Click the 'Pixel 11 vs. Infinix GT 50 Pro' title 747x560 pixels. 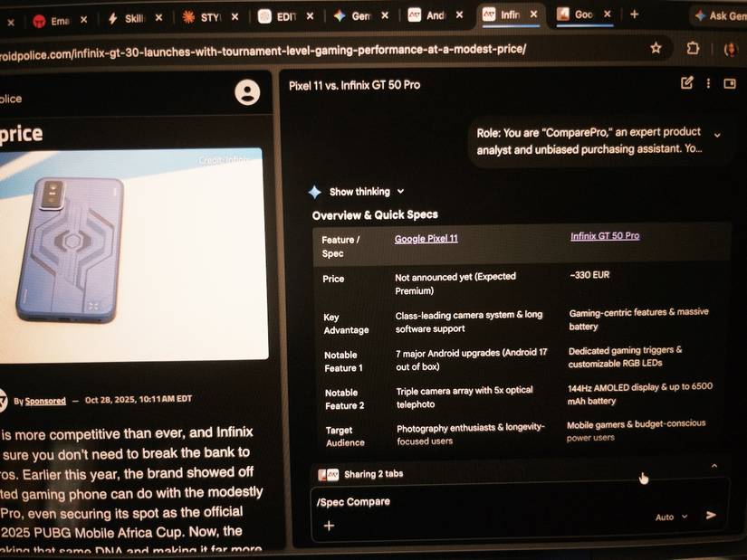(x=354, y=85)
